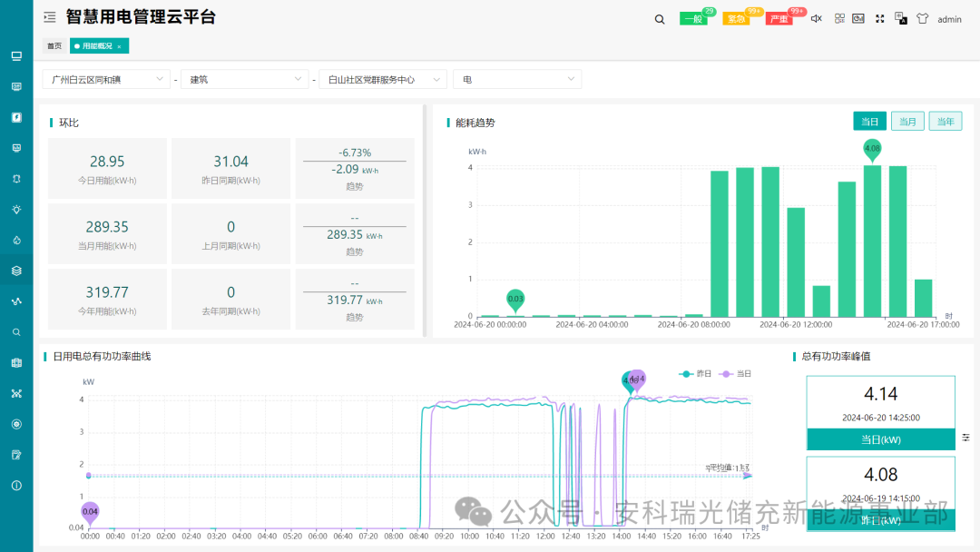Toggle 当日 series in power chart legend
Screen dimensions: 980x552
(x=735, y=374)
